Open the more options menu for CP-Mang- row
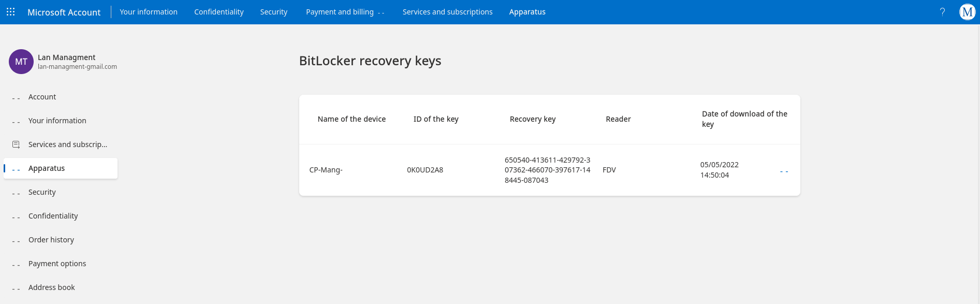The image size is (980, 304). [x=784, y=171]
